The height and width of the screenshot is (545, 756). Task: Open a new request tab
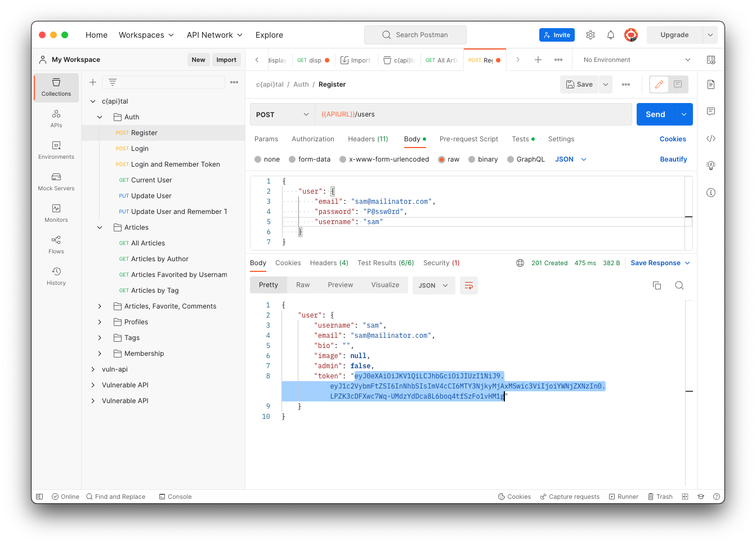(538, 60)
